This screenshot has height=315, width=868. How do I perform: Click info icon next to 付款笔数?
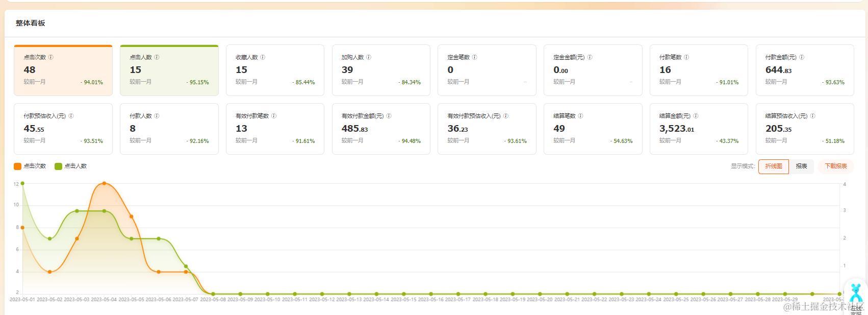click(686, 57)
